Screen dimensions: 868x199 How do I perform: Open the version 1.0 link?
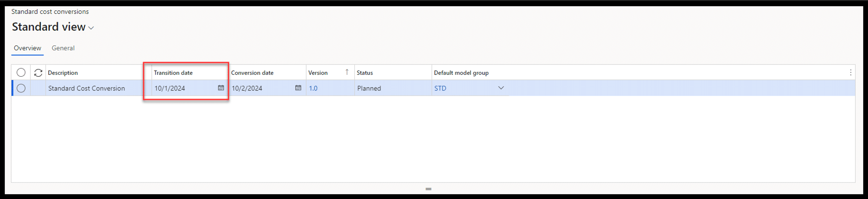(313, 88)
